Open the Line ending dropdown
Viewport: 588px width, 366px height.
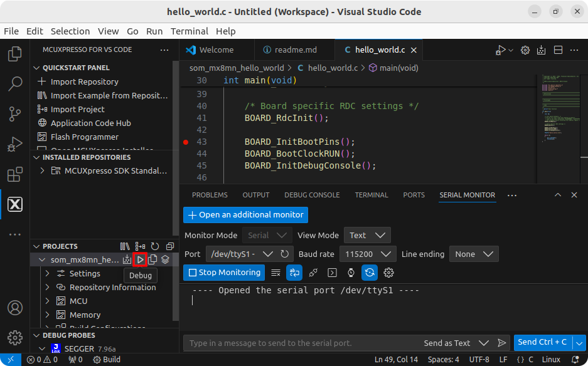tap(474, 254)
